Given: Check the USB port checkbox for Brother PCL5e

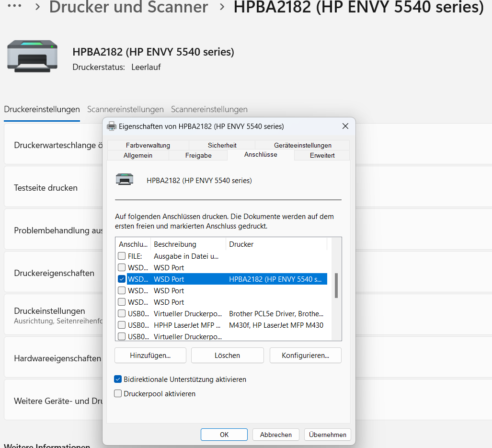Looking at the screenshot, I should (x=122, y=313).
